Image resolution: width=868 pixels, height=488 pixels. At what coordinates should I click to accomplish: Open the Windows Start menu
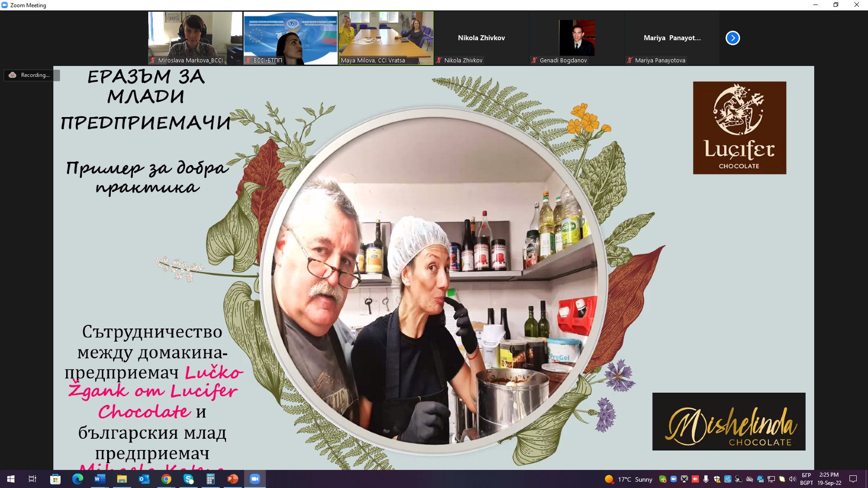coord(11,479)
